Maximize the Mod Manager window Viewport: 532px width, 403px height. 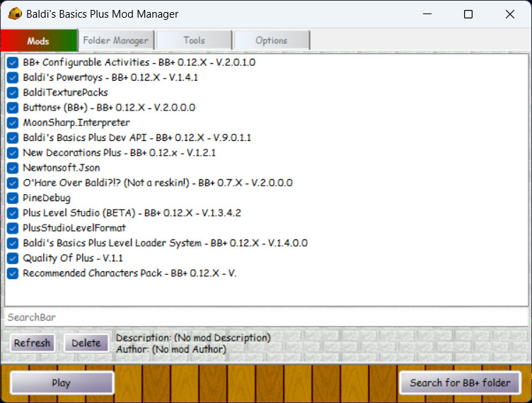[x=468, y=14]
